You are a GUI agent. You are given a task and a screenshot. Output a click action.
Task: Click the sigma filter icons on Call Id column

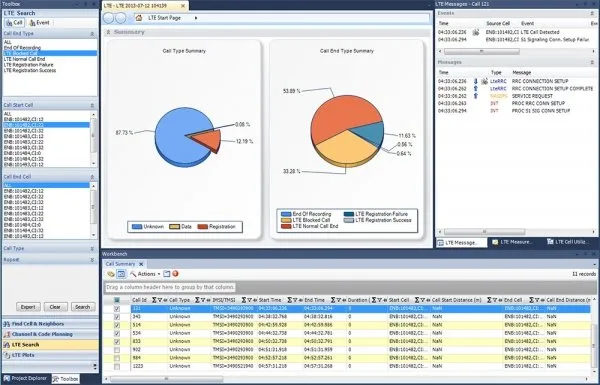160,300
